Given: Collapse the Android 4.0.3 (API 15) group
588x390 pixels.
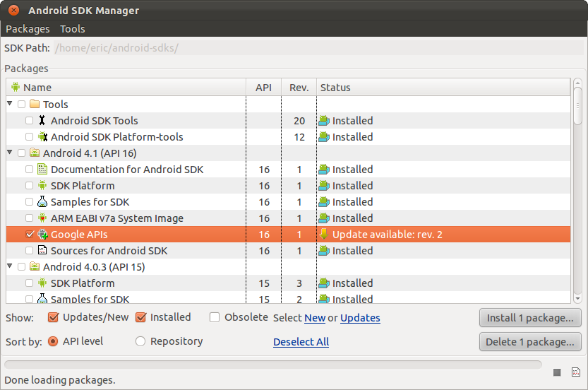Looking at the screenshot, I should pyautogui.click(x=10, y=266).
